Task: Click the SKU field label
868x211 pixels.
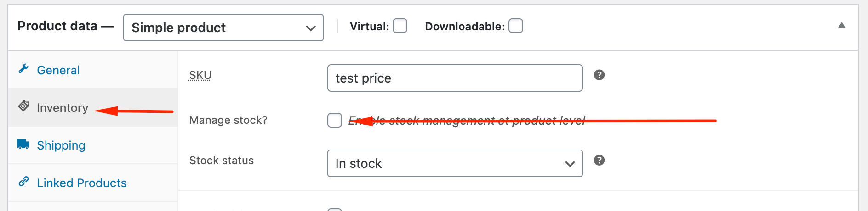Action: tap(200, 75)
